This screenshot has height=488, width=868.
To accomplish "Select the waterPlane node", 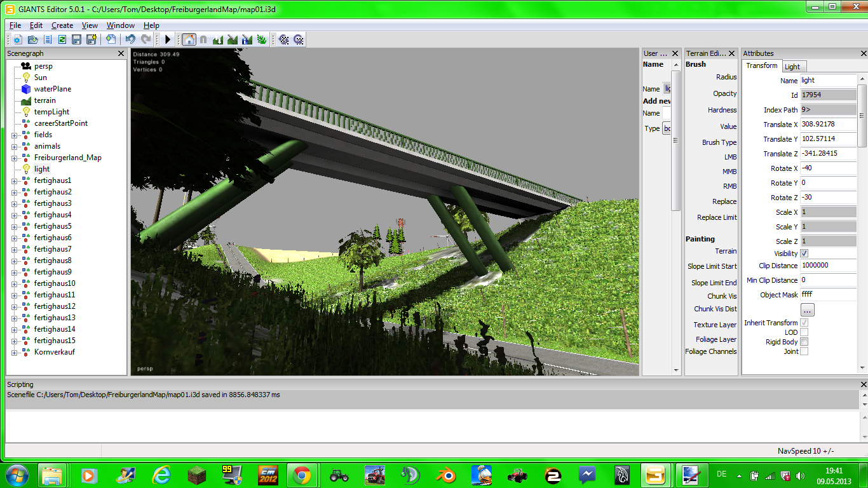I will 52,89.
